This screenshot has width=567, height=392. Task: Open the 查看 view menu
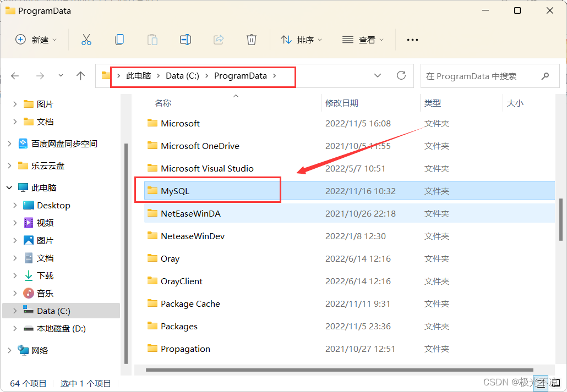362,39
